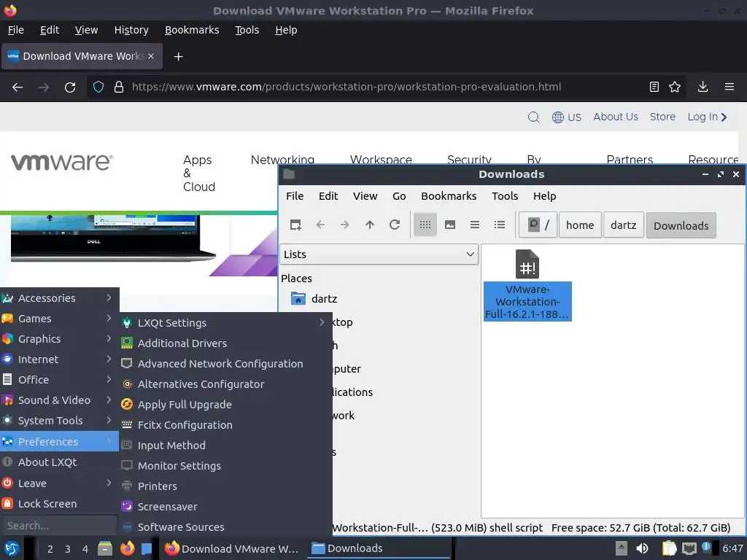The width and height of the screenshot is (747, 560).
Task: Switch to thumbnail view in file manager
Action: [x=450, y=225]
